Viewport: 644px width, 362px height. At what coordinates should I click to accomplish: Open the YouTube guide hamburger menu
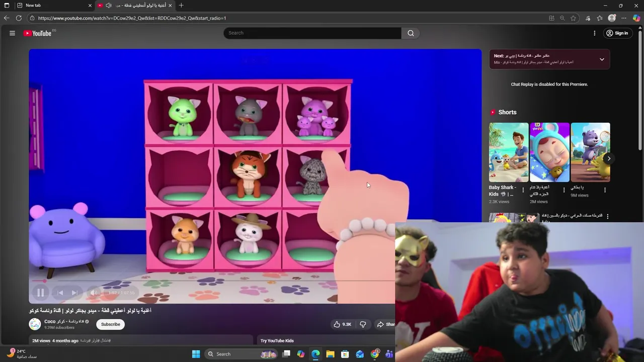(x=12, y=33)
